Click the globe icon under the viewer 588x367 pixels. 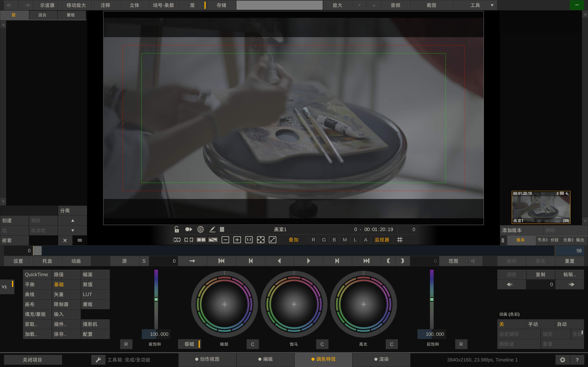click(x=200, y=229)
